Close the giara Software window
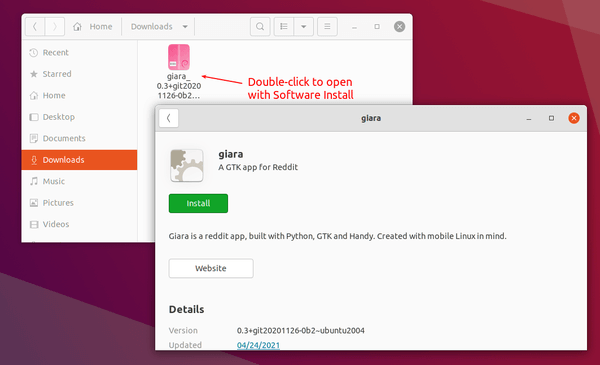 coord(574,118)
